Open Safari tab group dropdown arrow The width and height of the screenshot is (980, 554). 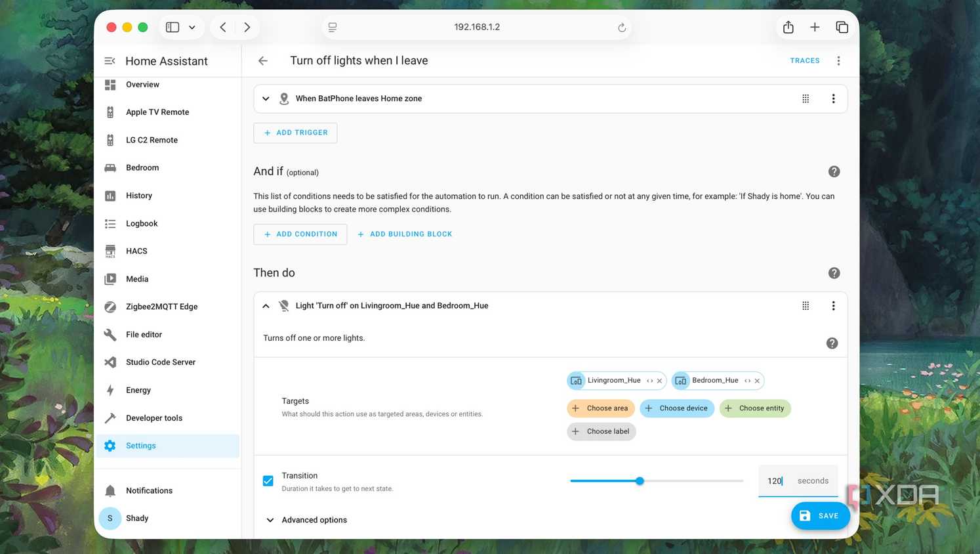coord(192,28)
